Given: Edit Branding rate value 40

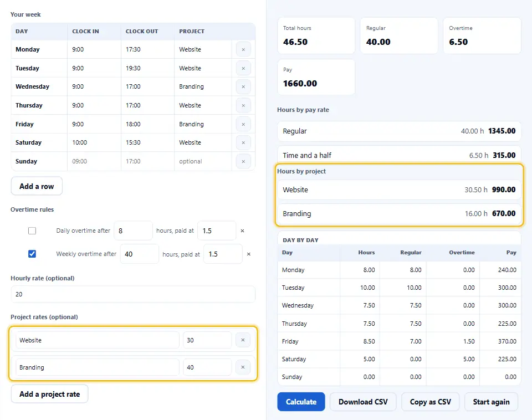Looking at the screenshot, I should click(x=207, y=367).
